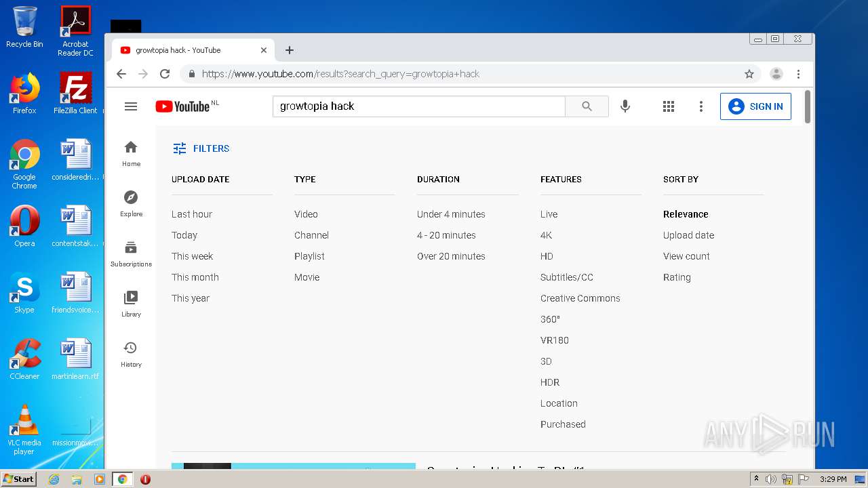
Task: Open Chrome three-dot menu
Action: coord(799,74)
